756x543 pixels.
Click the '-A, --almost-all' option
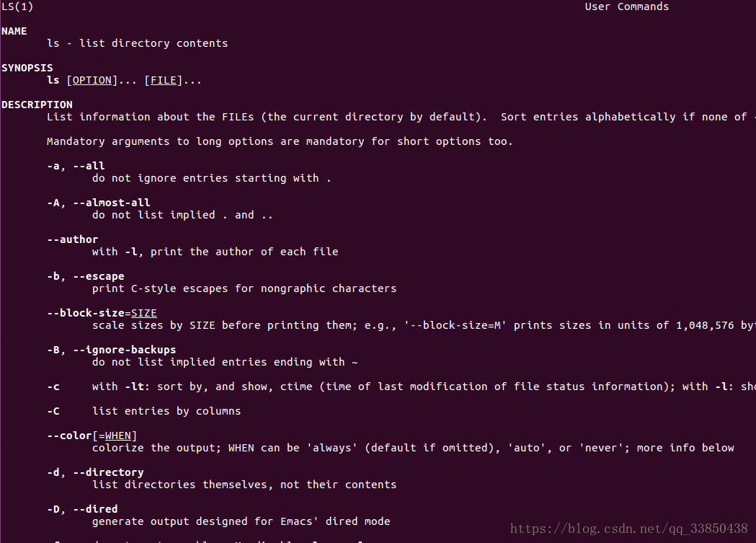point(98,203)
